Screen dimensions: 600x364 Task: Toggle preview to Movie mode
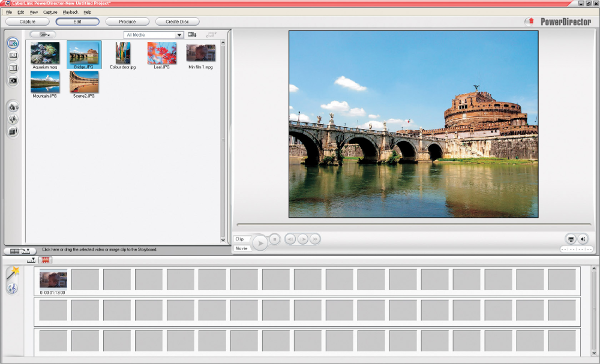pos(241,248)
